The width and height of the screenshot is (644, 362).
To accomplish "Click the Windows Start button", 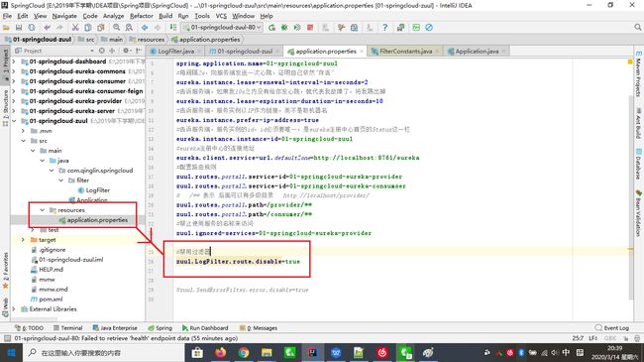I will pyautogui.click(x=11, y=352).
